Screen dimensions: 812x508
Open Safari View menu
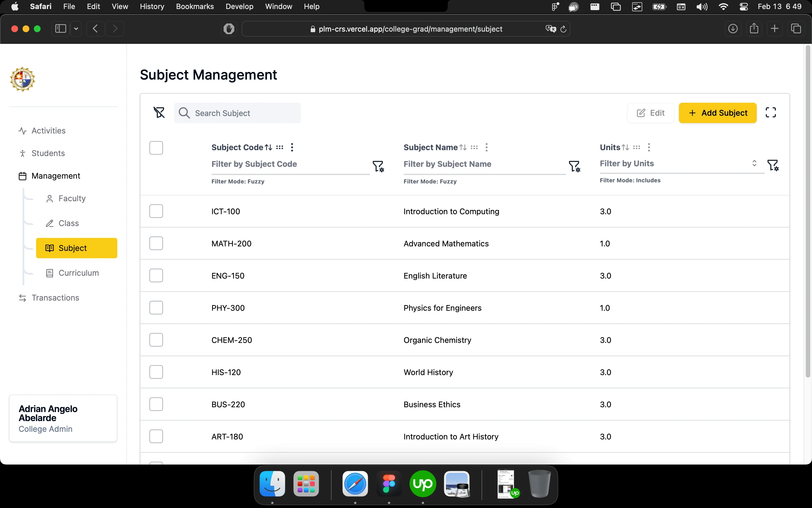120,6
